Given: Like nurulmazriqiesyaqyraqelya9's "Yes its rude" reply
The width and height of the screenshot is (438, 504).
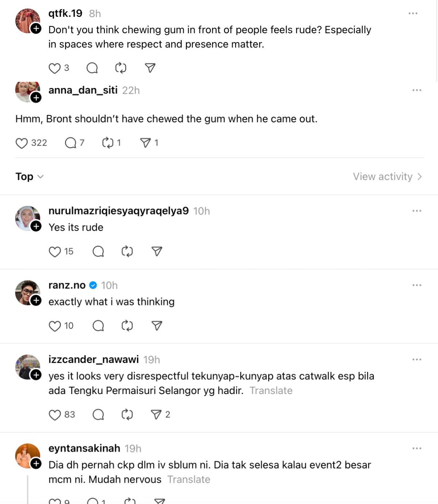Looking at the screenshot, I should click(55, 252).
